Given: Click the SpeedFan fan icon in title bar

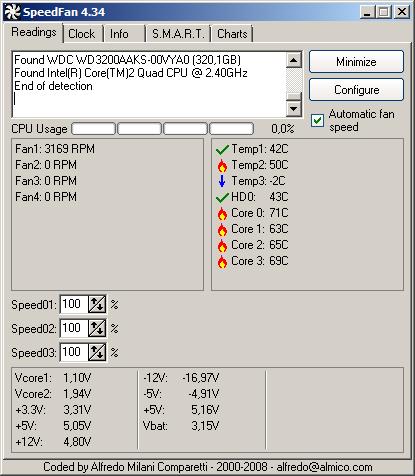Looking at the screenshot, I should [x=12, y=12].
